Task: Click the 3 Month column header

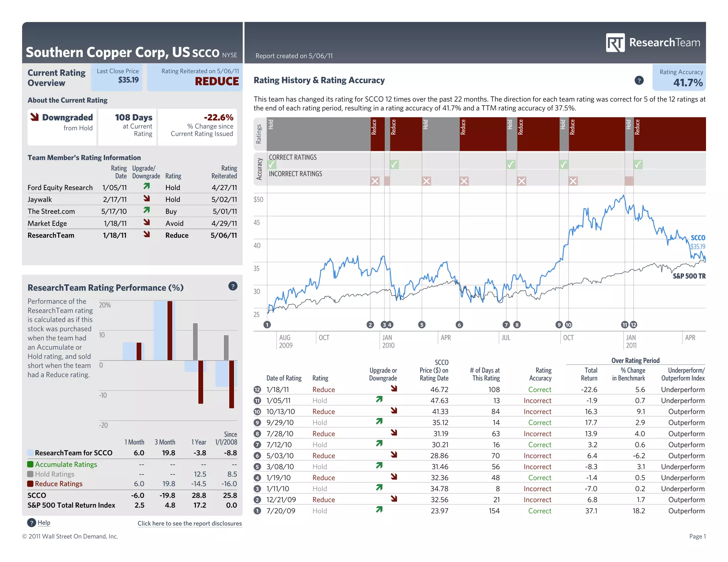Action: coord(165,442)
